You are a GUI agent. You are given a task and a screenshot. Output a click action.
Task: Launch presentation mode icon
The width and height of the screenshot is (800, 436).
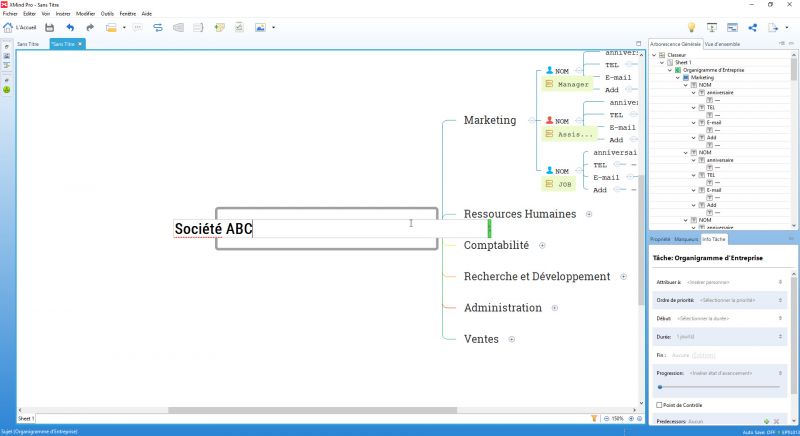tap(712, 28)
